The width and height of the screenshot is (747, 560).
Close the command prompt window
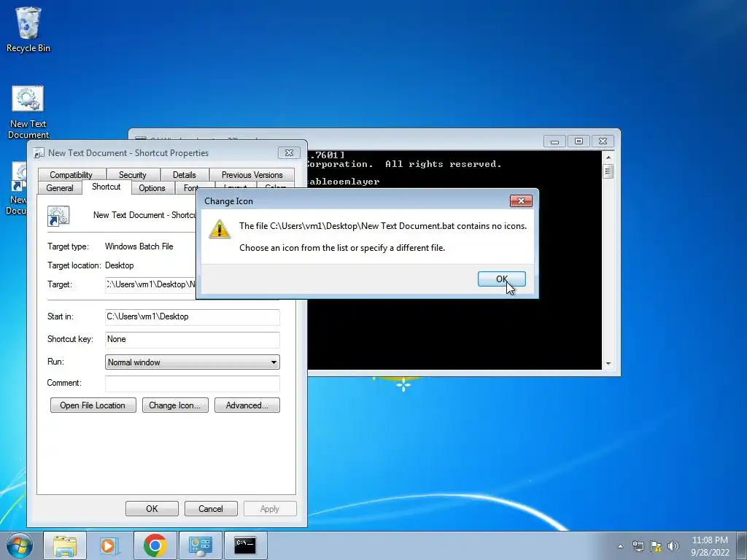click(x=603, y=141)
